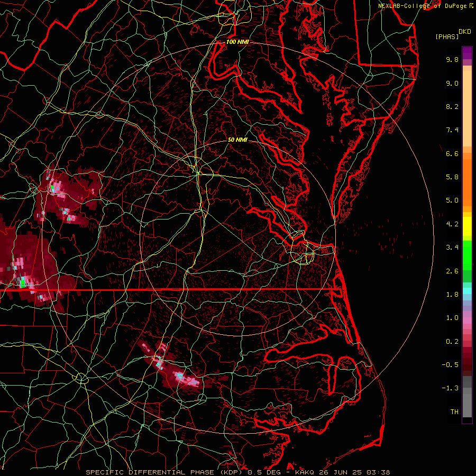
Task: Click the 7.4 legend value
Action: point(452,130)
